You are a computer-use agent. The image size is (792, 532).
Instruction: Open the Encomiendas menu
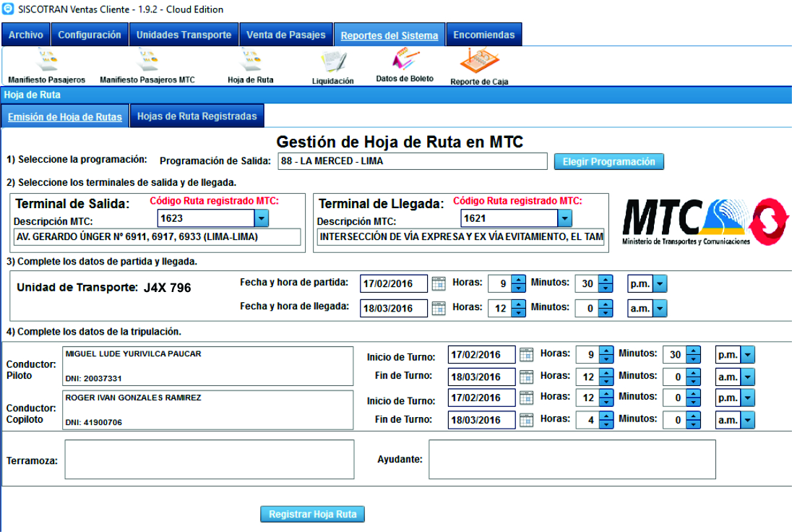point(484,35)
